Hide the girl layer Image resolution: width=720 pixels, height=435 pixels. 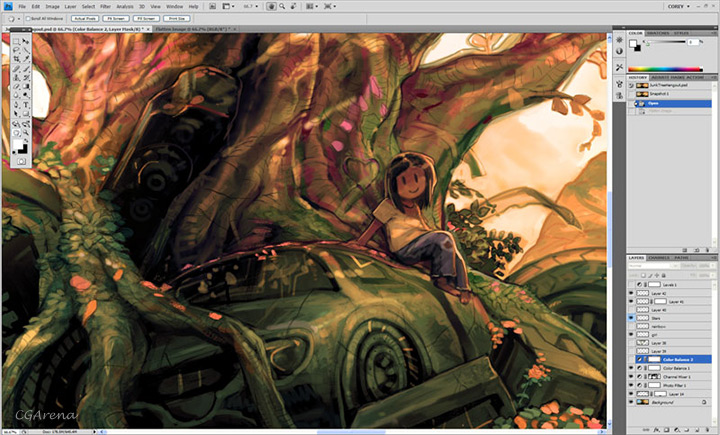click(x=631, y=334)
